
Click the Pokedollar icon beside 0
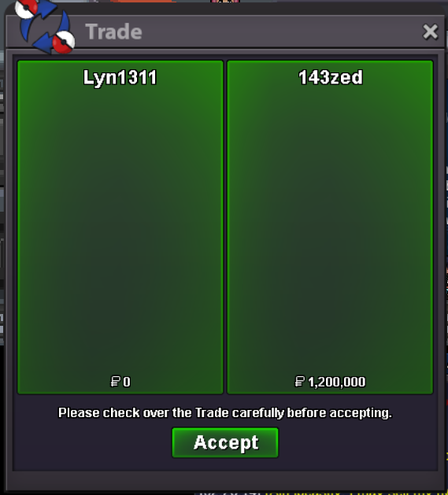pos(115,382)
